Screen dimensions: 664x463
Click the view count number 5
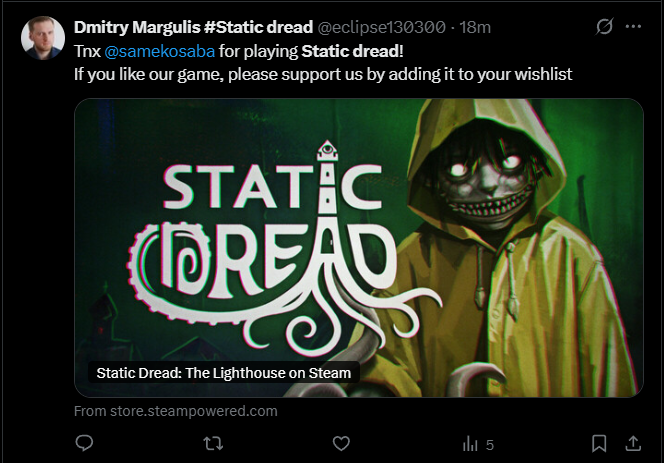[490, 445]
